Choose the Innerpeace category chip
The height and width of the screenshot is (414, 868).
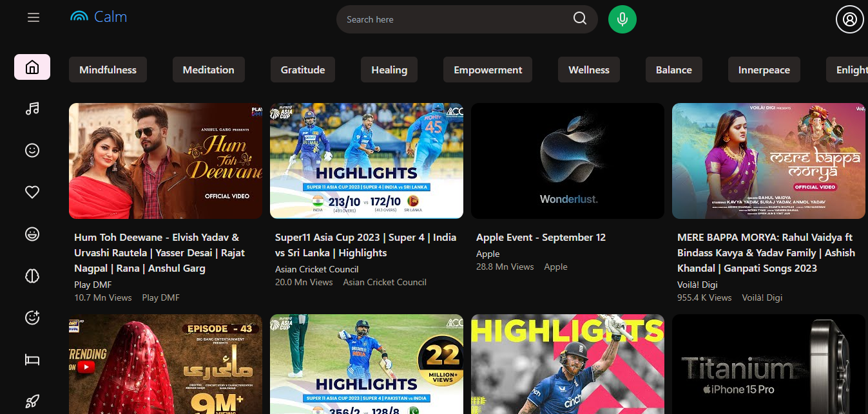764,70
